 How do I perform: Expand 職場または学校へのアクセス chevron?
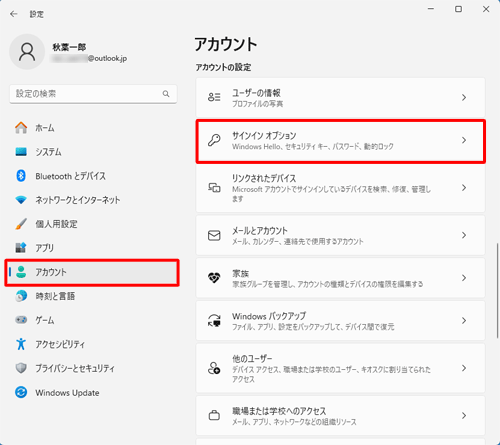pos(464,415)
